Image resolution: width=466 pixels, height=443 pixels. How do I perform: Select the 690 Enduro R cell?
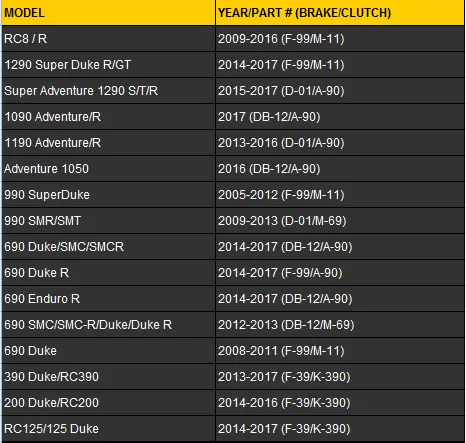click(109, 299)
